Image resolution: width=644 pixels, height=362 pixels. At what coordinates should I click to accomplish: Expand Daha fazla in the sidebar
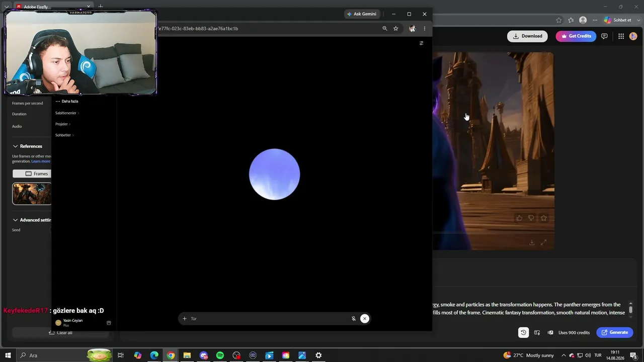(x=67, y=102)
